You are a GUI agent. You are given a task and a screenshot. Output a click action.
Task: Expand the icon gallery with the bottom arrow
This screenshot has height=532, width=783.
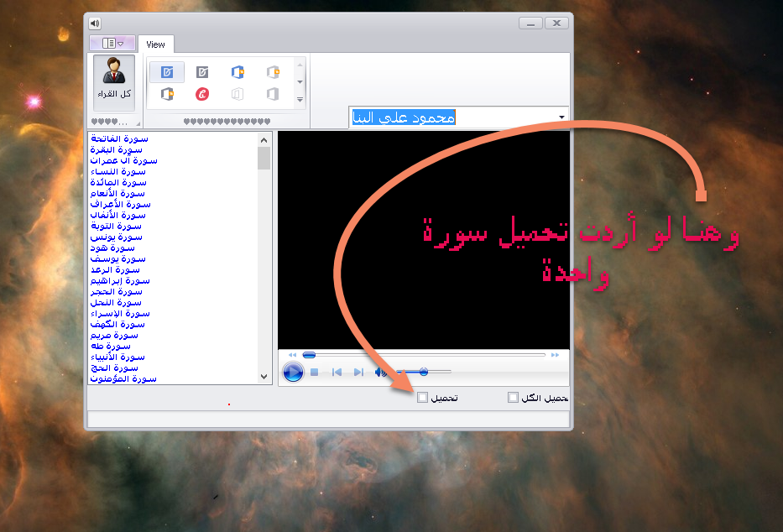point(300,100)
